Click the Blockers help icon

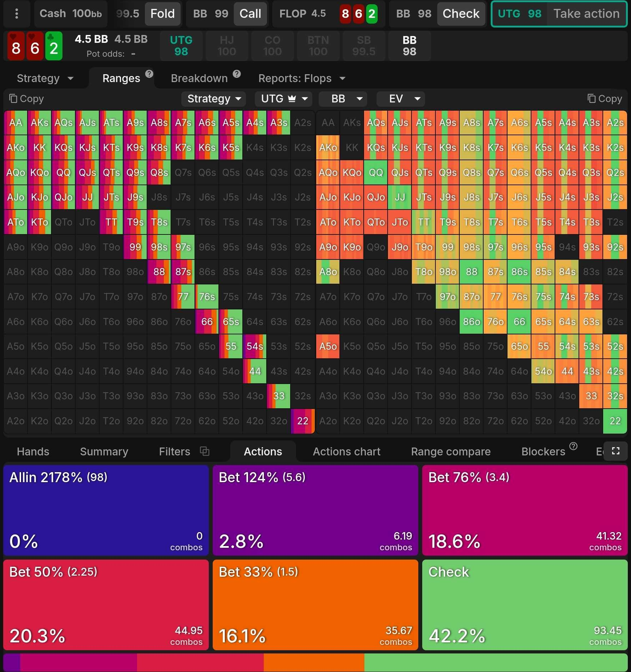point(573,446)
